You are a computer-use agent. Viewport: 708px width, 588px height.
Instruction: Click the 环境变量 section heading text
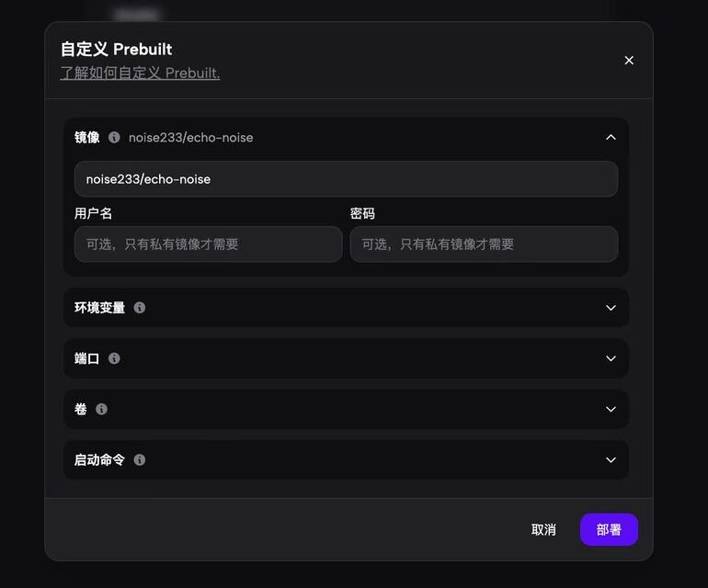tap(100, 308)
